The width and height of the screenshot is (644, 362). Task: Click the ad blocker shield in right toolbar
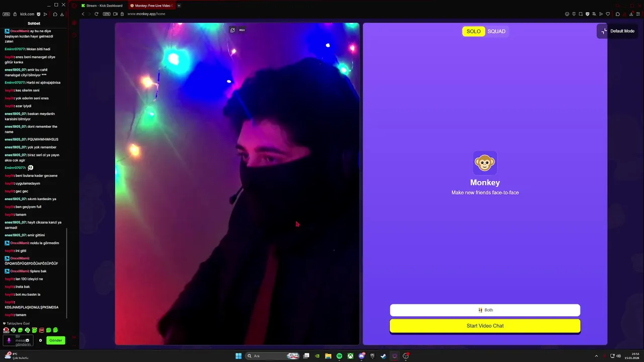(x=587, y=14)
